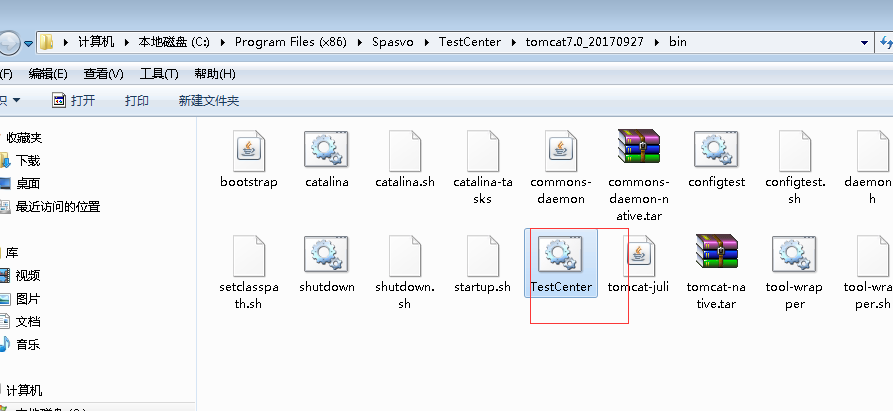The image size is (893, 411).
Task: Select the shutdown batch file icon
Action: click(326, 254)
